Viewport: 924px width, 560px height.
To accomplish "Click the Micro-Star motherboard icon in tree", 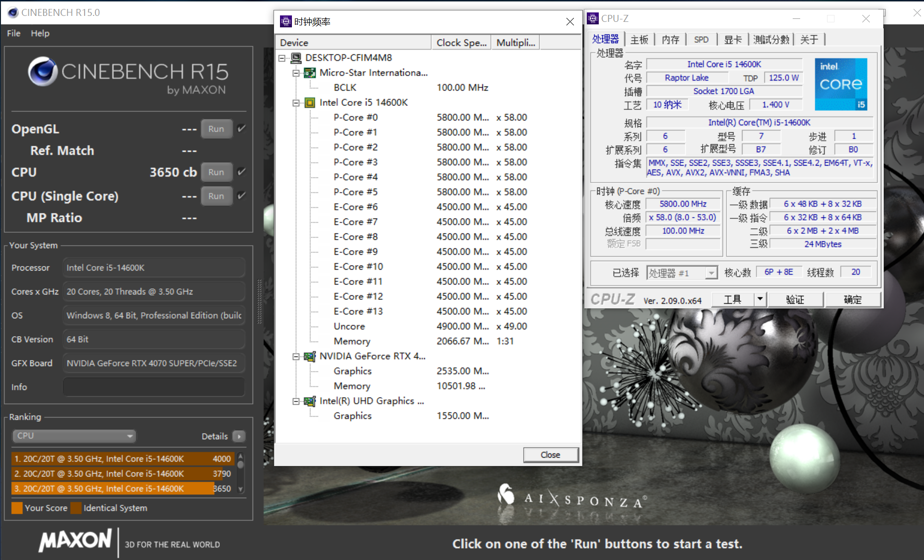I will pyautogui.click(x=310, y=73).
